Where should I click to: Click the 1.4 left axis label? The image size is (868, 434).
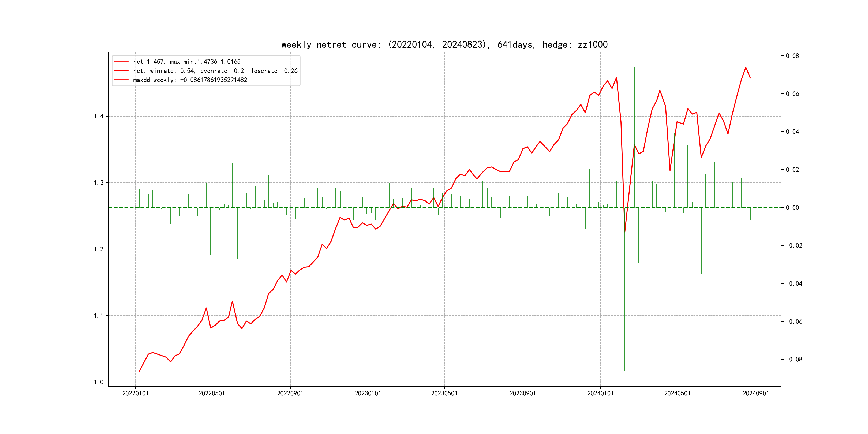pyautogui.click(x=98, y=117)
